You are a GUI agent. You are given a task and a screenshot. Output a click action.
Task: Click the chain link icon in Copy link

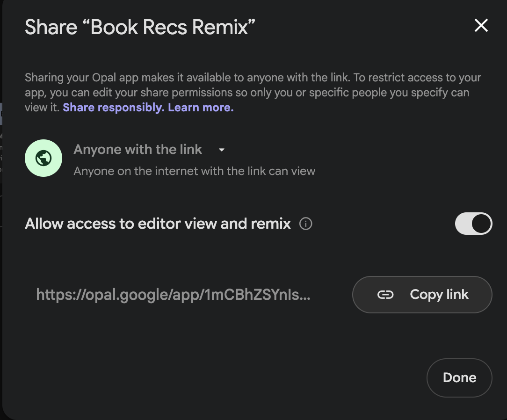385,295
